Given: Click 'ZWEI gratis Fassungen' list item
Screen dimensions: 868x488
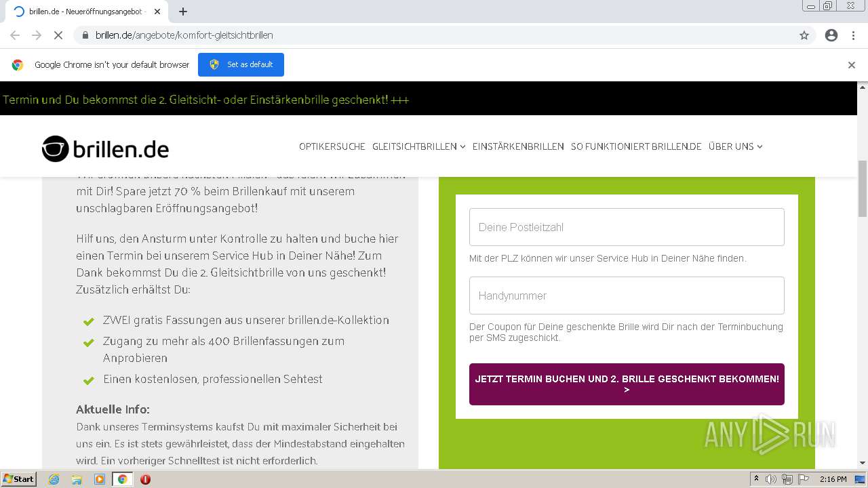Looking at the screenshot, I should point(246,320).
